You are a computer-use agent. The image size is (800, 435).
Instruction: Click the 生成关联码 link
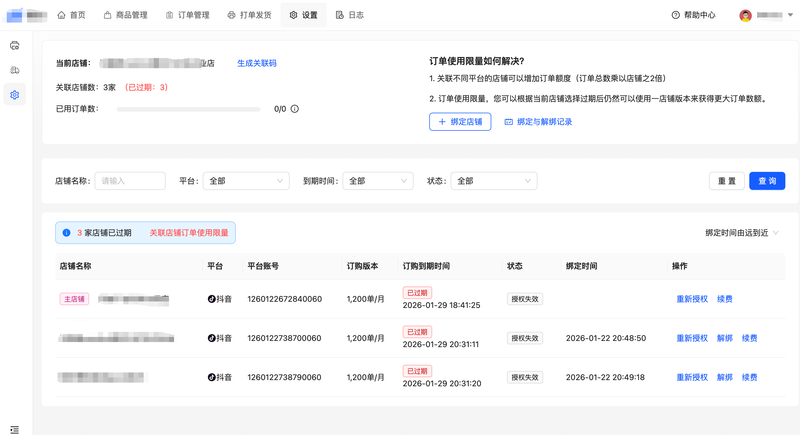[x=257, y=63]
